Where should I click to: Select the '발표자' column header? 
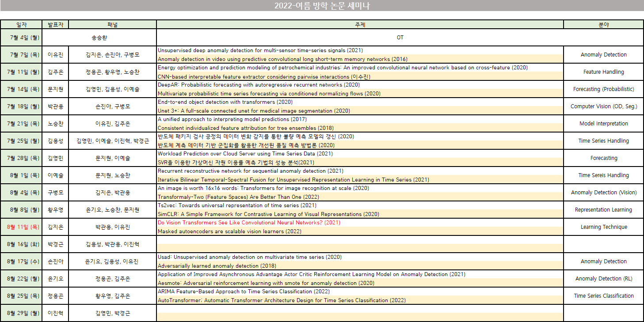pos(55,25)
